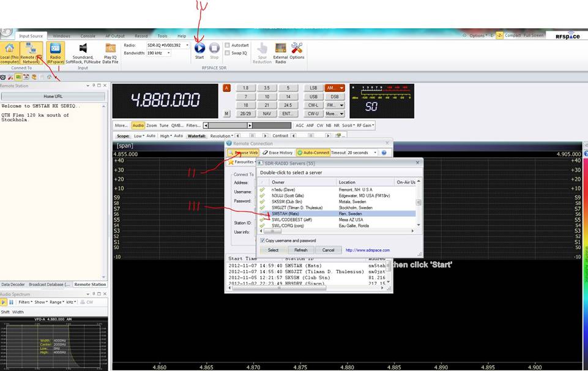Open the Record ribbon tab
Viewport: 588px width, 371px height.
pos(141,36)
